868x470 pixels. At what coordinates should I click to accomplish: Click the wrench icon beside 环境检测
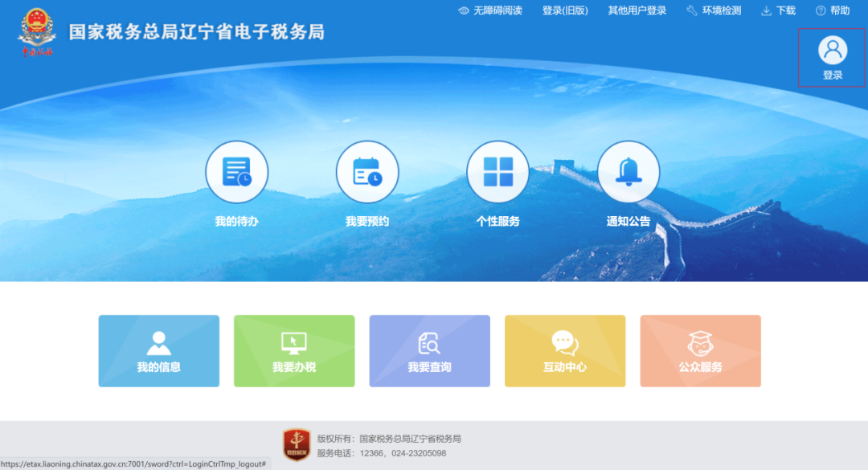click(x=692, y=10)
